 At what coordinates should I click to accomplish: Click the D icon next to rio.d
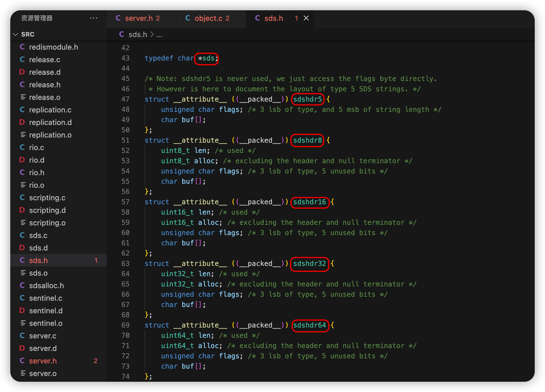22,160
